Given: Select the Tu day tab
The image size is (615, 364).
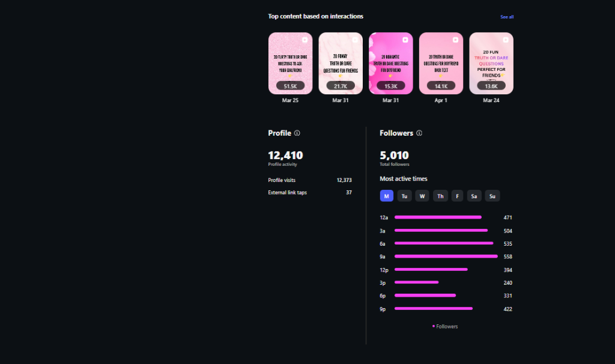Looking at the screenshot, I should tap(404, 196).
